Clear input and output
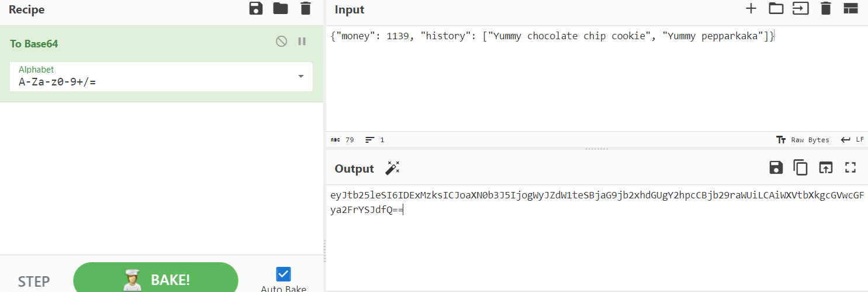868x292 pixels. [x=825, y=9]
